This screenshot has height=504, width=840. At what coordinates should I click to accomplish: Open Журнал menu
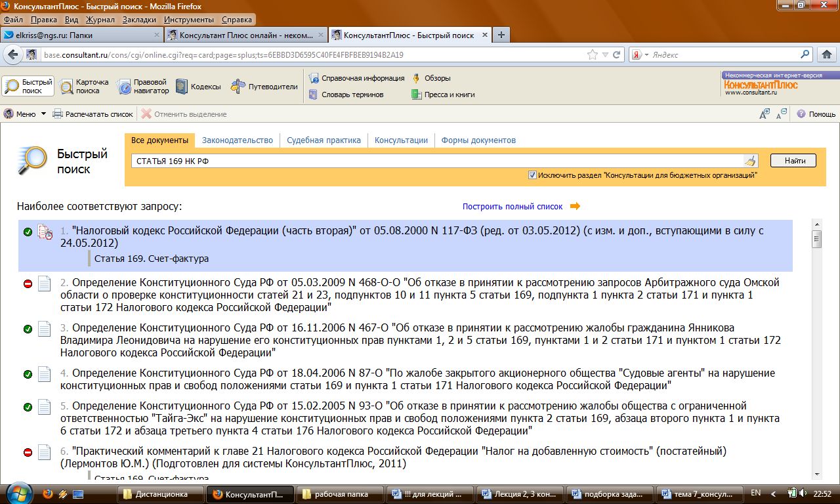pos(100,20)
